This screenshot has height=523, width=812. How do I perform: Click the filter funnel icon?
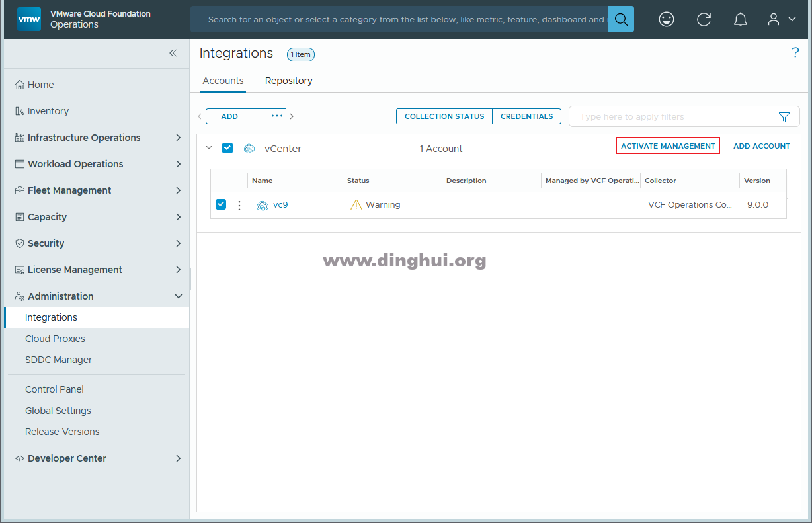pyautogui.click(x=784, y=117)
